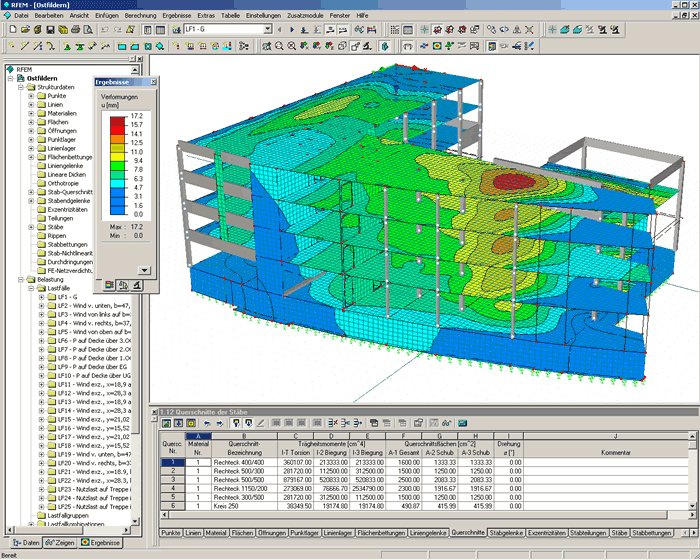Save the model with the floppy disk icon
This screenshot has height=560, width=700.
[x=50, y=29]
